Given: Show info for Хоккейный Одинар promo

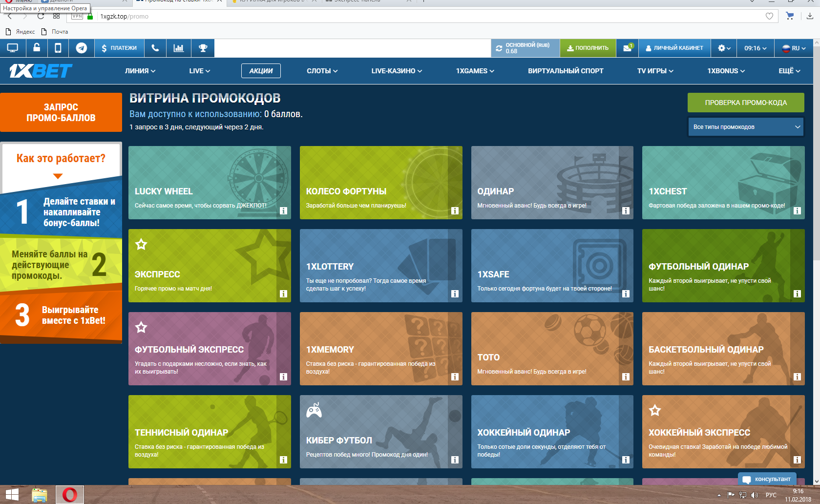Looking at the screenshot, I should point(626,460).
